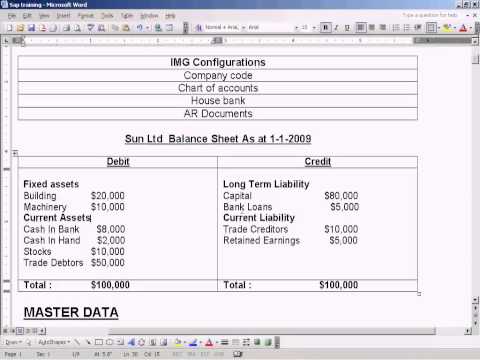This screenshot has height=360, width=480.
Task: Open the Edit menu
Action: point(27,16)
